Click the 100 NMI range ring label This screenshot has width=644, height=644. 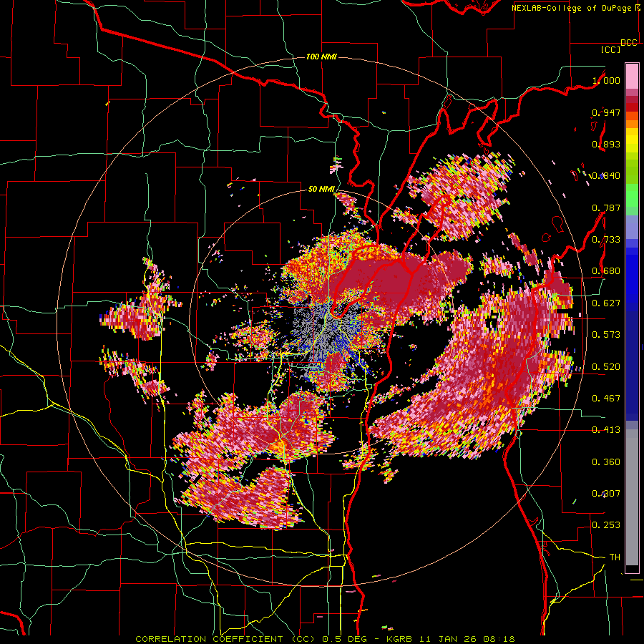click(321, 57)
